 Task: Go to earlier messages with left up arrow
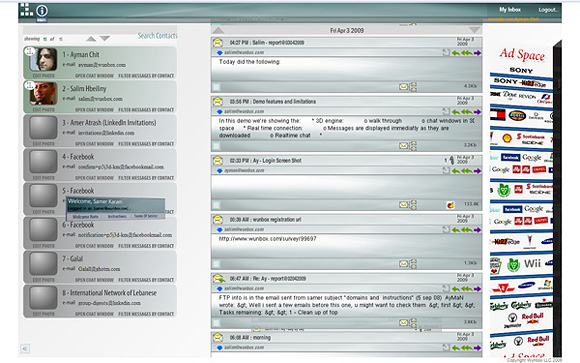point(218,30)
